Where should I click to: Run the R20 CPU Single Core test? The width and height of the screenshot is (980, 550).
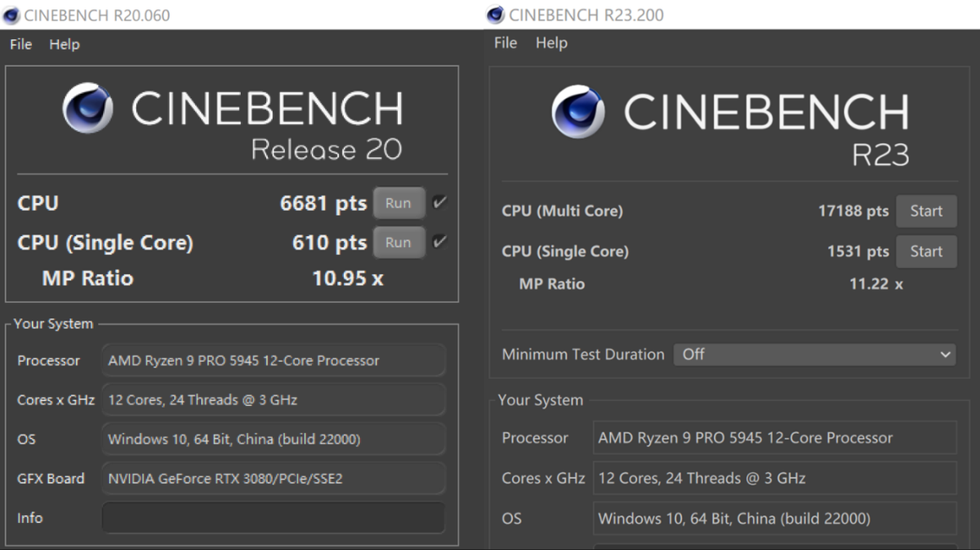tap(399, 243)
